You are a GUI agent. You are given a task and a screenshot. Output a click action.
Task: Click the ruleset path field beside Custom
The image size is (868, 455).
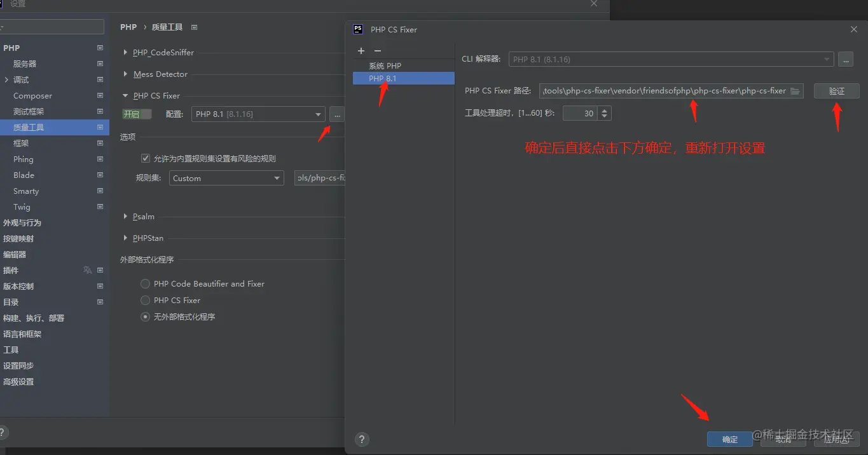point(320,179)
